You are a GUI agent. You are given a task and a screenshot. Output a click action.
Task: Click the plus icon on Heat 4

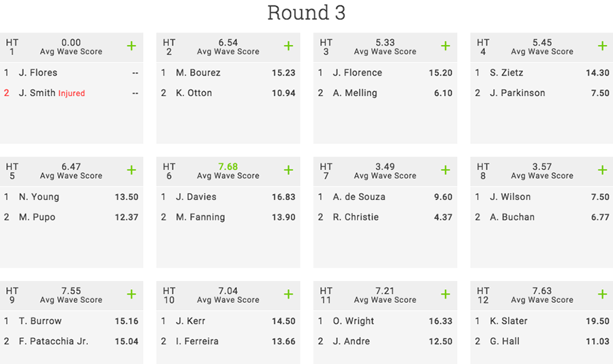[603, 46]
